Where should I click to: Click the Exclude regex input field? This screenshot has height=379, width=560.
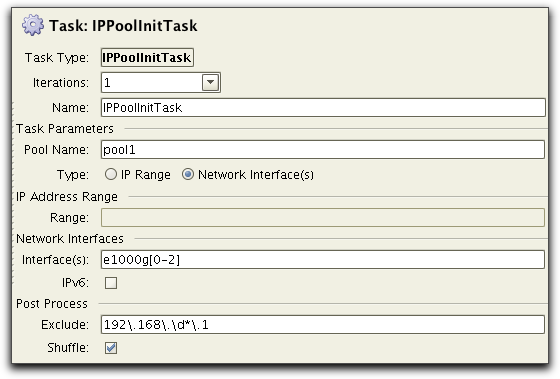[323, 325]
